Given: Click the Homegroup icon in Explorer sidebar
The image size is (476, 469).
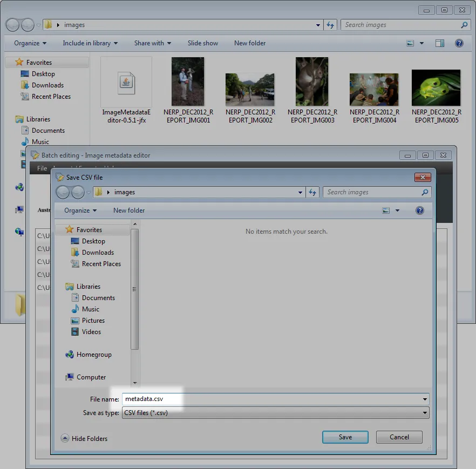Looking at the screenshot, I should click(x=19, y=187).
